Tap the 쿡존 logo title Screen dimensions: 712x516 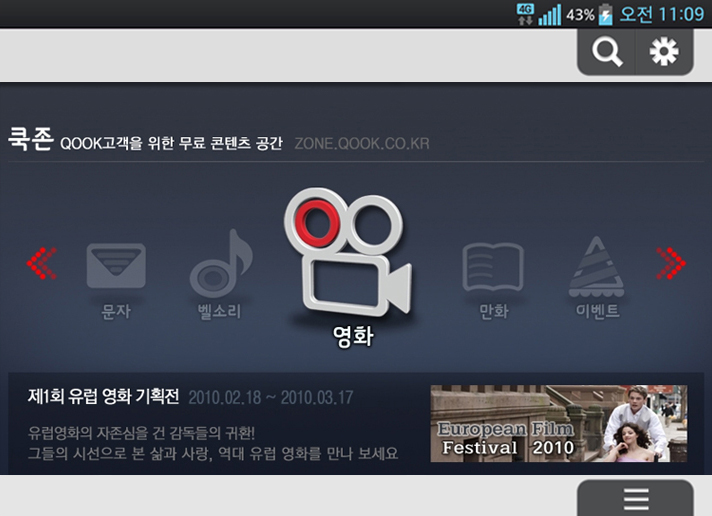click(30, 139)
